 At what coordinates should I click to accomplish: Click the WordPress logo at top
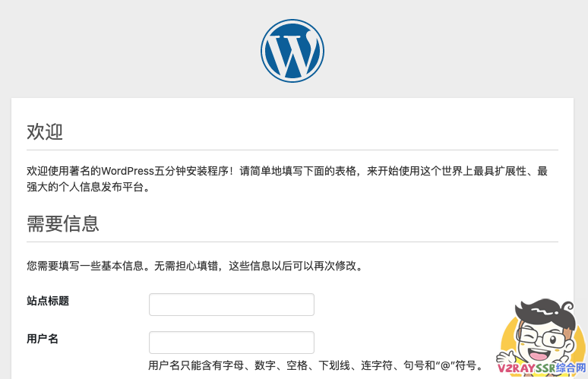292,51
